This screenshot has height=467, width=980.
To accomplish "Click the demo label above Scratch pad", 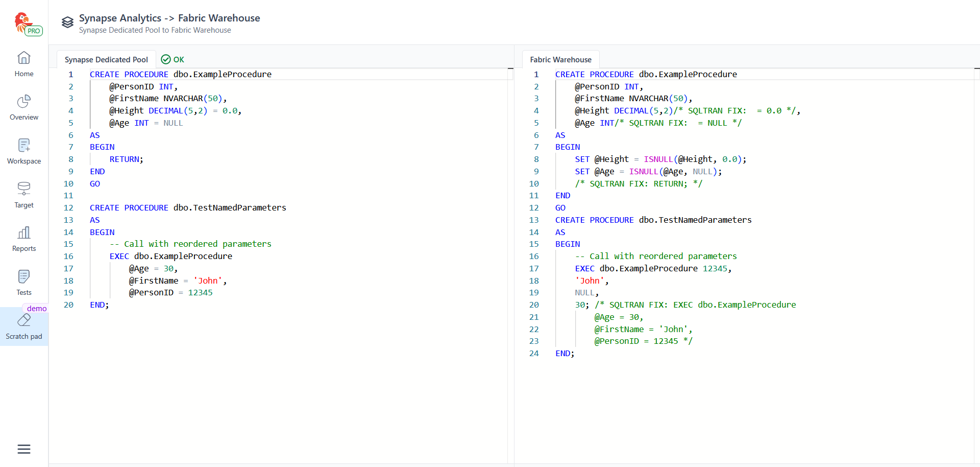I will (x=37, y=309).
